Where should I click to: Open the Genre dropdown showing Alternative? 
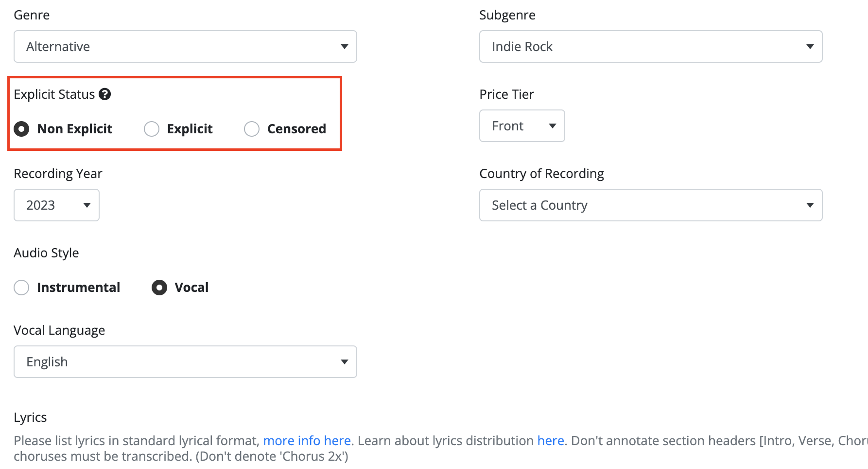coord(185,47)
